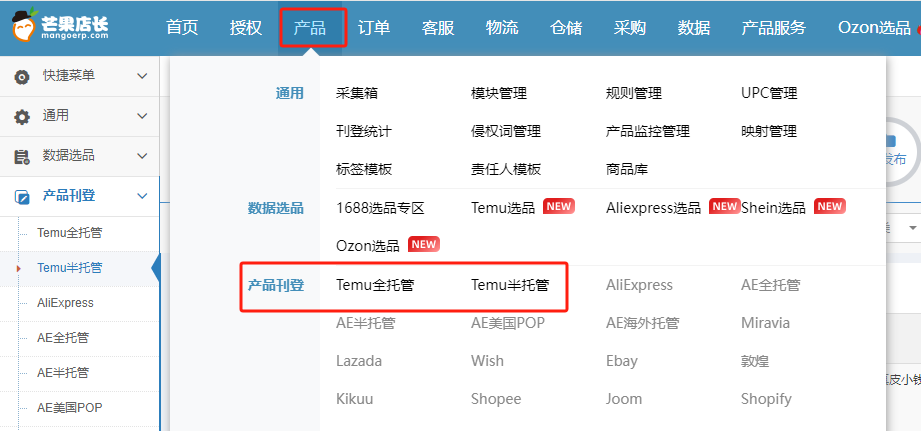Open 采集箱 in the dropdown
921x431 pixels.
357,93
